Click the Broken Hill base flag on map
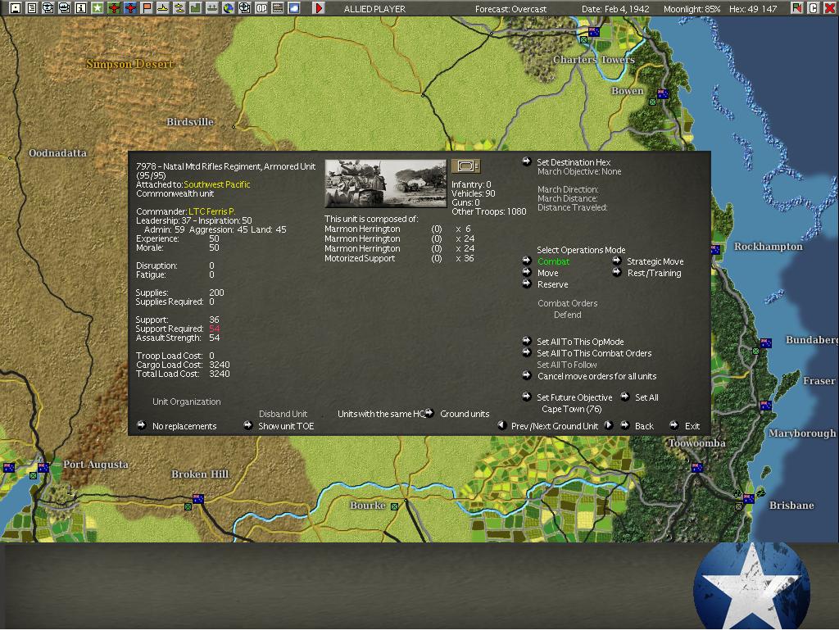 [x=198, y=498]
